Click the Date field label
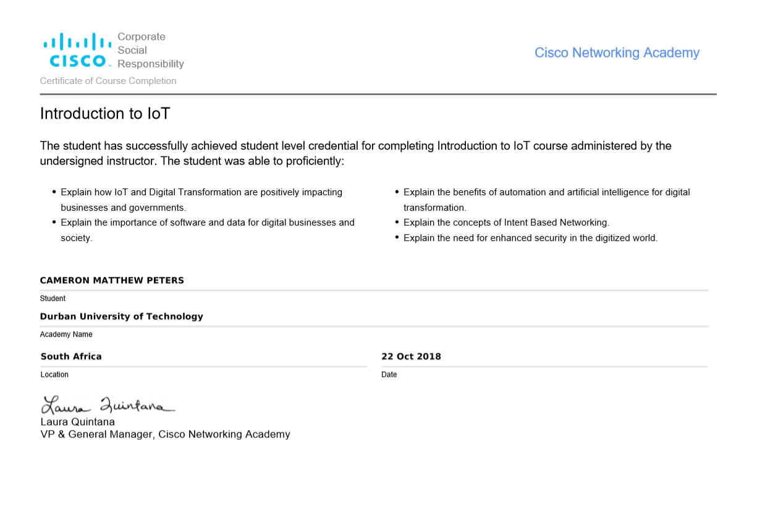 click(389, 374)
